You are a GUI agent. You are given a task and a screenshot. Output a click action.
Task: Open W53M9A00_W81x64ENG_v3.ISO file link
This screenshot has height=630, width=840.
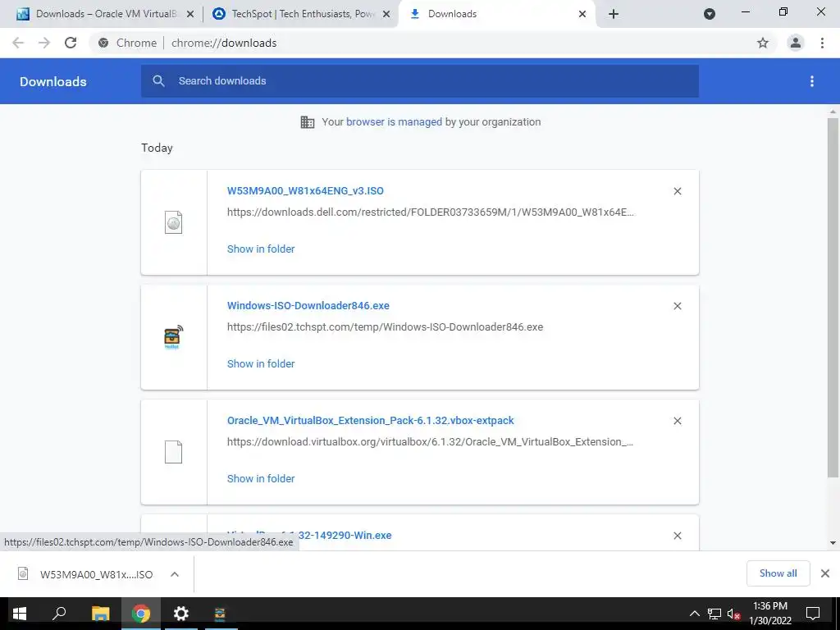pos(305,190)
